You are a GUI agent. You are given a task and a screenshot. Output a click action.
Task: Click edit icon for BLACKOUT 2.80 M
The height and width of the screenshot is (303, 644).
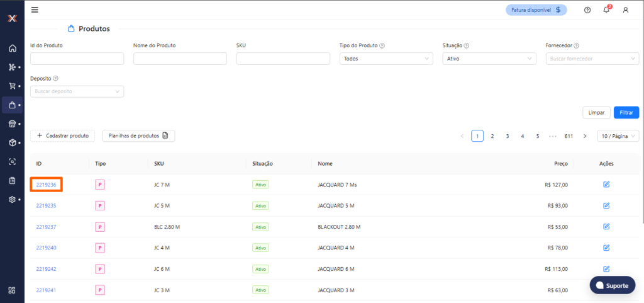606,227
